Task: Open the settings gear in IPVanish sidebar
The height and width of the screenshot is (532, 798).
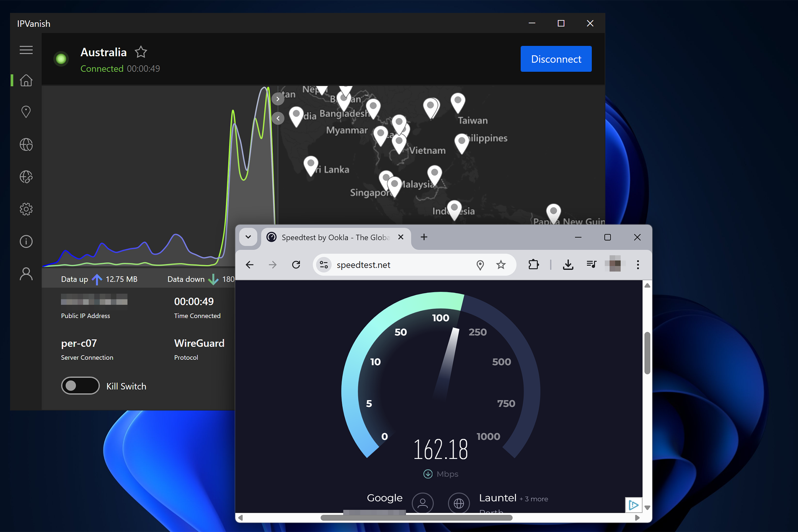Action: tap(26, 209)
